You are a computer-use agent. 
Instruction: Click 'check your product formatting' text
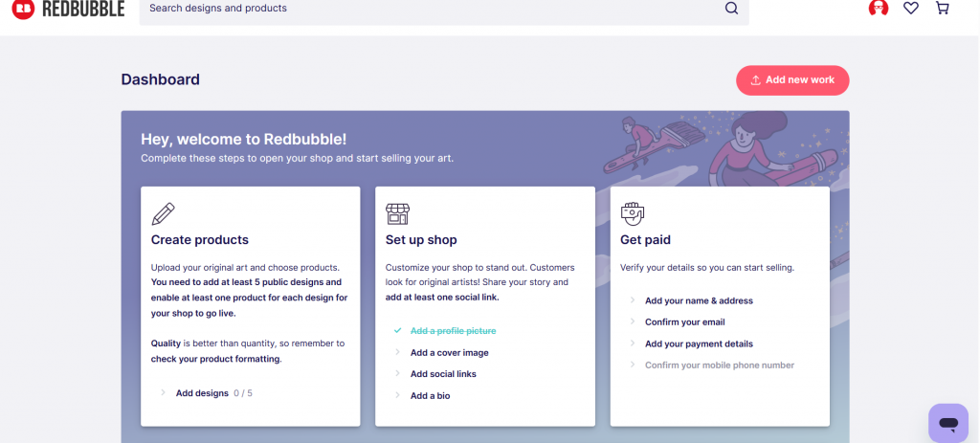[x=215, y=359]
